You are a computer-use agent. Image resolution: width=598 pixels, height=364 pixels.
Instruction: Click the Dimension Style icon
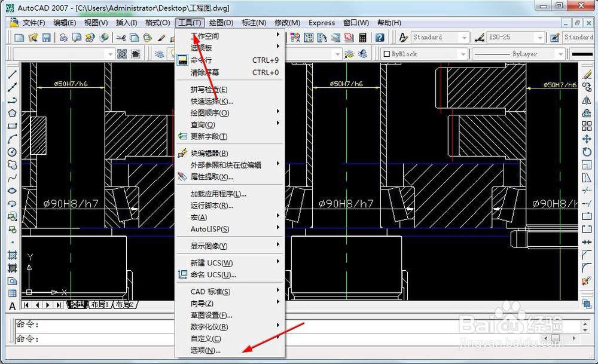tap(479, 37)
